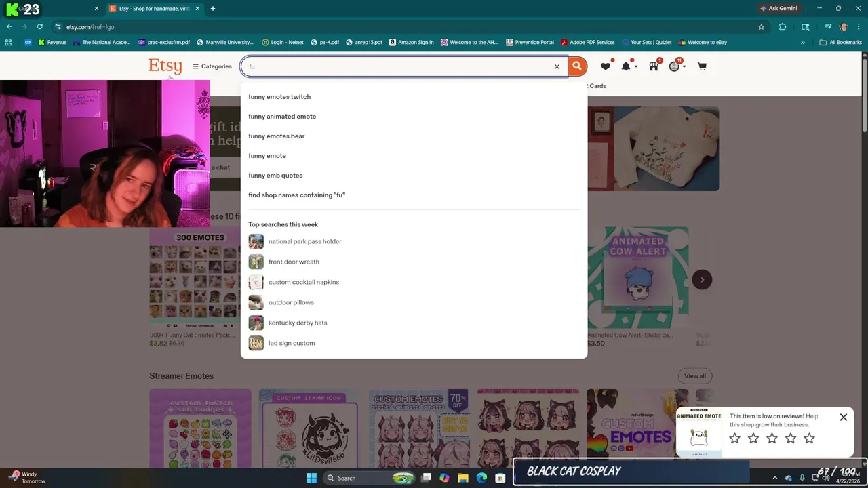
Task: Select suggestion 'funny emote'
Action: tap(267, 156)
